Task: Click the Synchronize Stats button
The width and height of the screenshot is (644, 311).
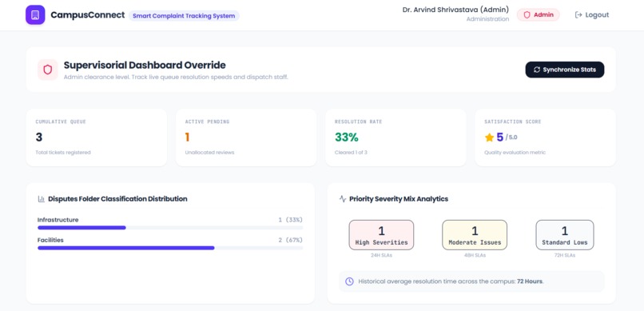Action: point(565,70)
